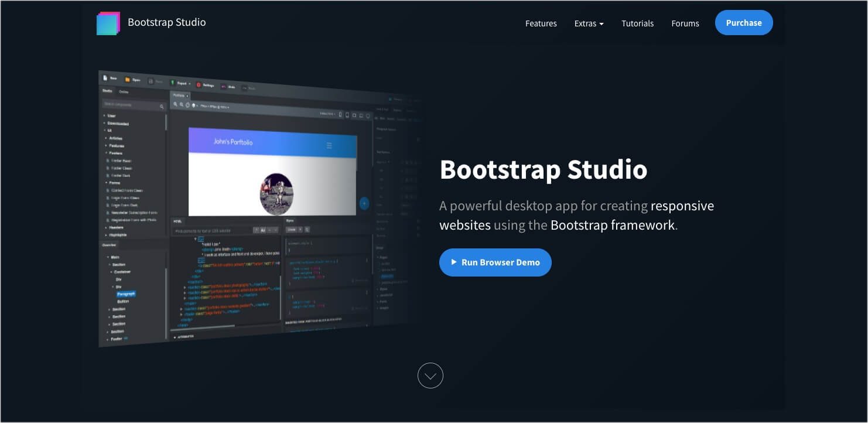The width and height of the screenshot is (868, 423).
Task: Click the round blue plus button beside canvas
Action: pos(364,203)
